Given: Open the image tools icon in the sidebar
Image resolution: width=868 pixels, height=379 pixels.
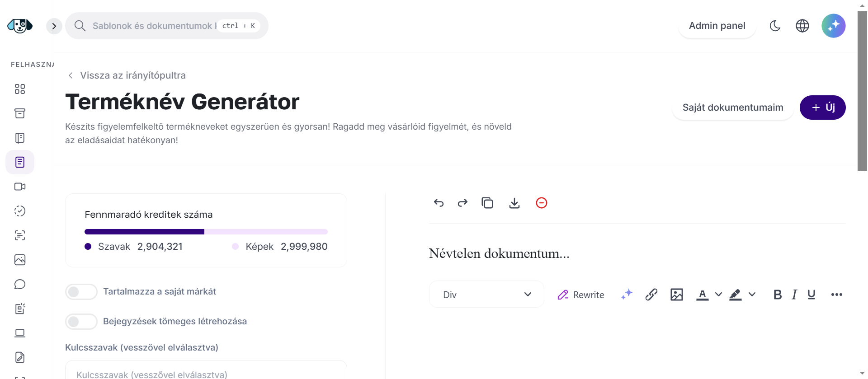Looking at the screenshot, I should pos(19,260).
